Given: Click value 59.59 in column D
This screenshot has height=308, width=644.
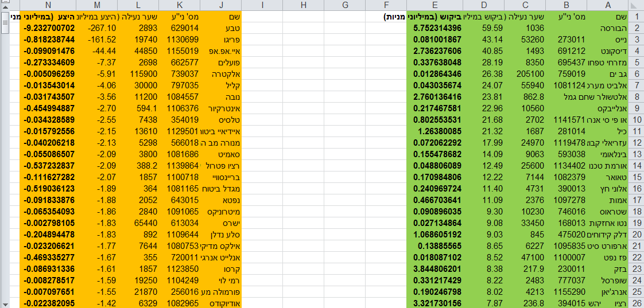Looking at the screenshot, I should [484, 28].
